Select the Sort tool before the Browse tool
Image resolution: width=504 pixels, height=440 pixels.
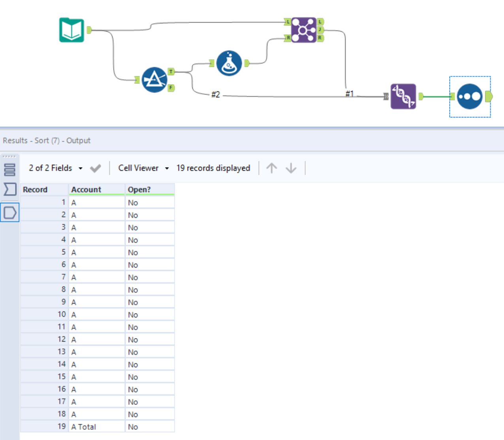(x=404, y=96)
